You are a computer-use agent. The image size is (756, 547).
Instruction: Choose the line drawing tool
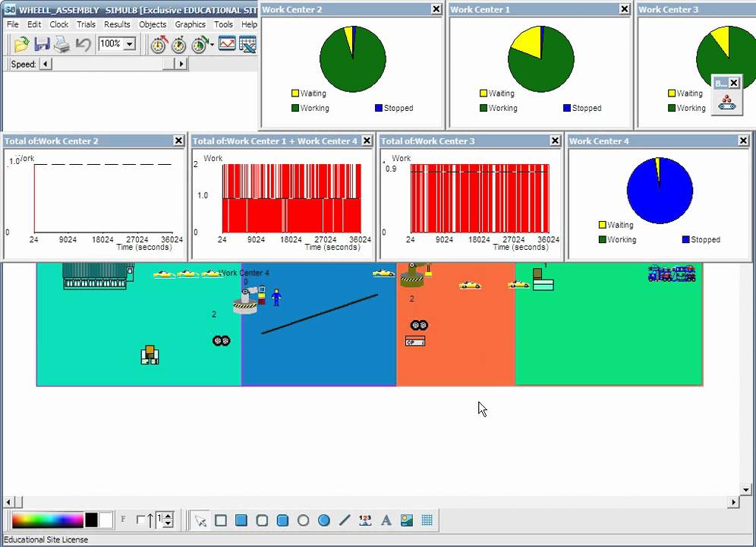click(x=345, y=520)
